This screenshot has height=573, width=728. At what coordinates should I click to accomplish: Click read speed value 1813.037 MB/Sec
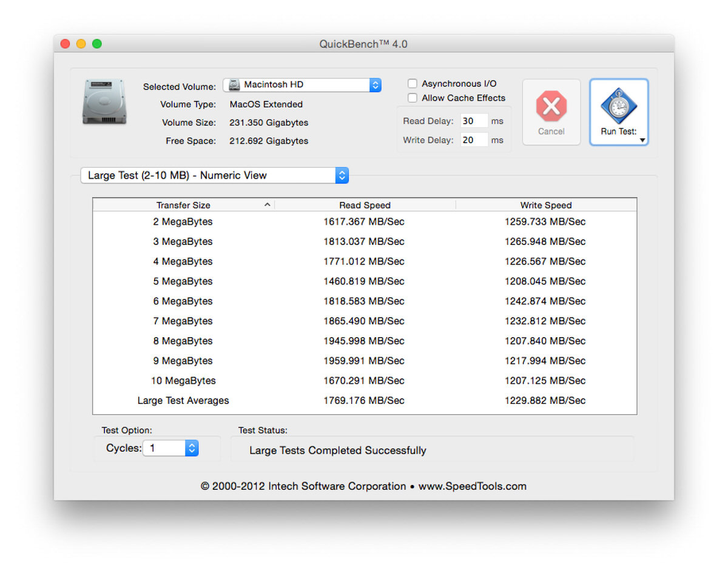pos(364,241)
